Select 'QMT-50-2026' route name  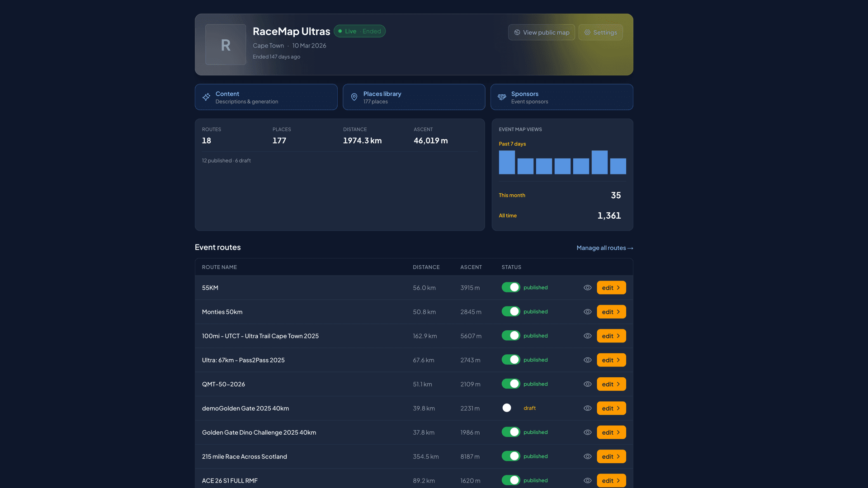[223, 384]
